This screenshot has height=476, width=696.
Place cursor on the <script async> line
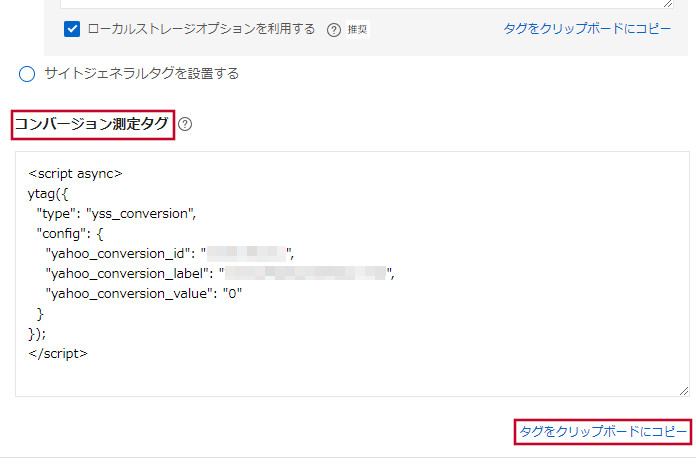click(75, 174)
